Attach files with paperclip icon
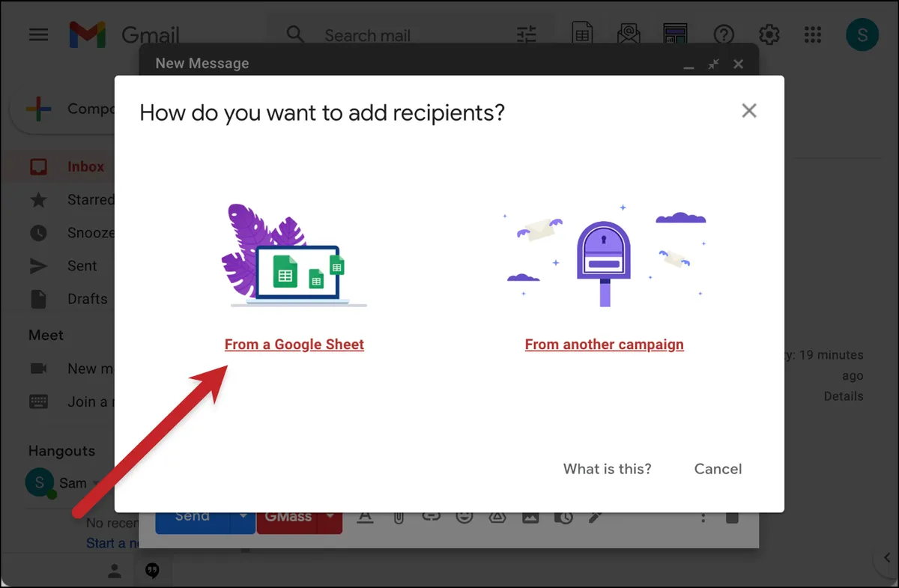899x588 pixels. pyautogui.click(x=399, y=518)
